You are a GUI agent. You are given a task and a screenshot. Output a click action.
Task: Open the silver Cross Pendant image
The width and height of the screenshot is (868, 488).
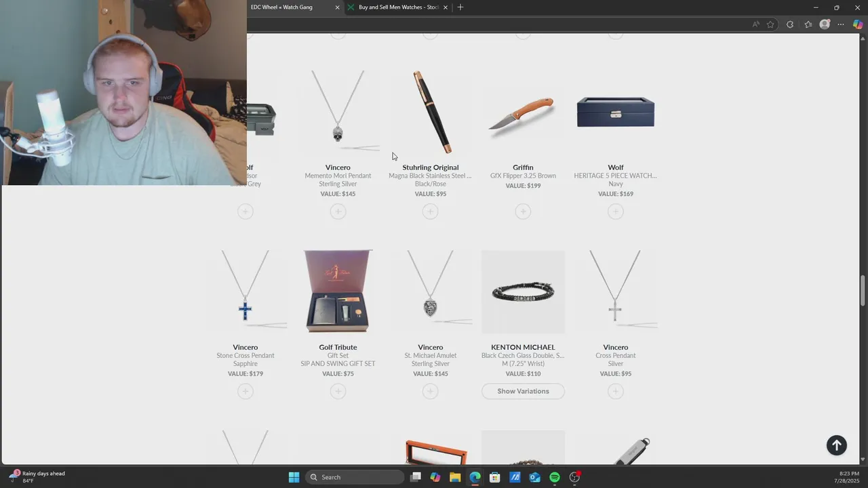tap(615, 291)
